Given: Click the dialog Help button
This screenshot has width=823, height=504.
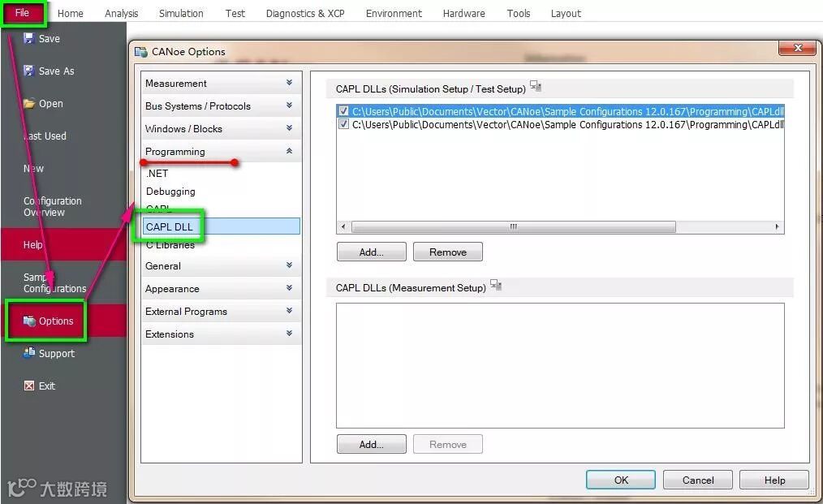Looking at the screenshot, I should pos(774,480).
